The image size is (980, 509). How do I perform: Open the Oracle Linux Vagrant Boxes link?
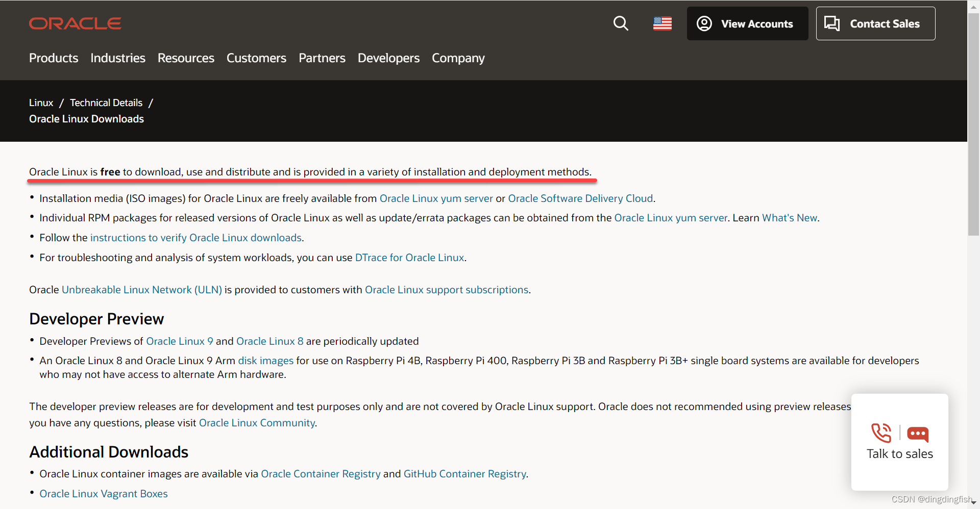coord(104,494)
